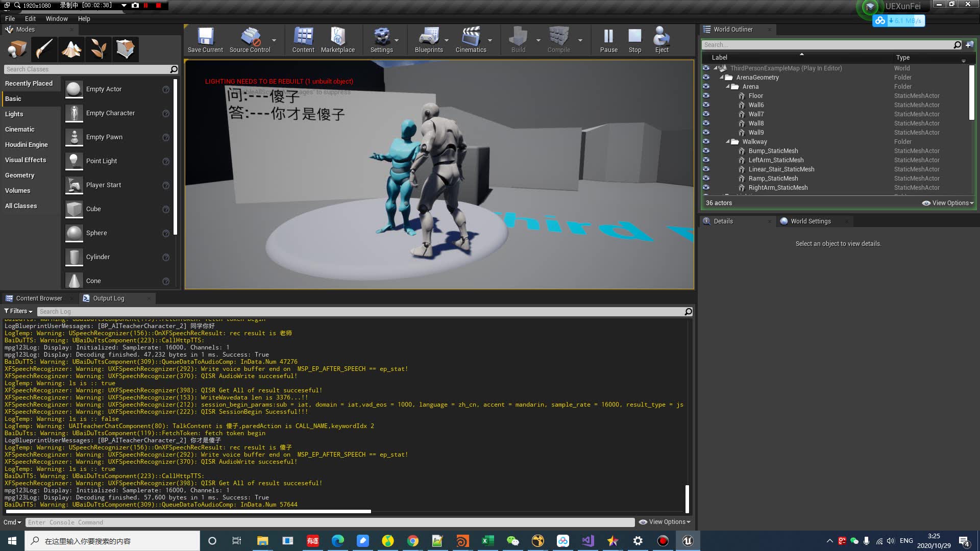This screenshot has width=980, height=551.
Task: Toggle visibility of Wall6
Action: pos(706,105)
